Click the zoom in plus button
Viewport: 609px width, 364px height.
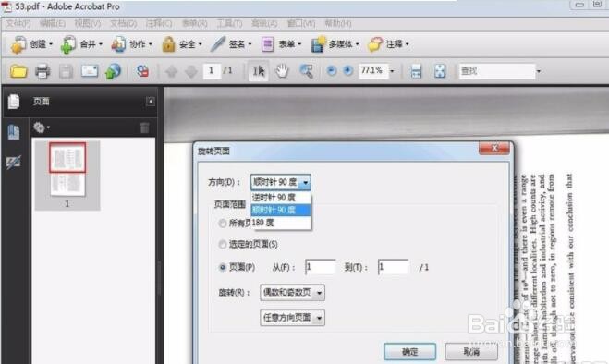(348, 71)
